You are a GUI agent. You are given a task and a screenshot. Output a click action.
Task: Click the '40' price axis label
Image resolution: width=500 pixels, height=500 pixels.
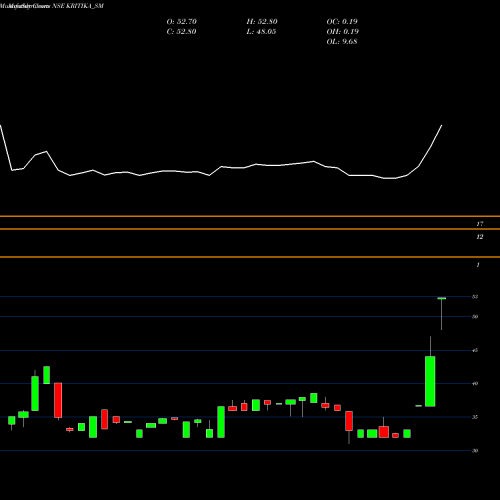pyautogui.click(x=475, y=383)
